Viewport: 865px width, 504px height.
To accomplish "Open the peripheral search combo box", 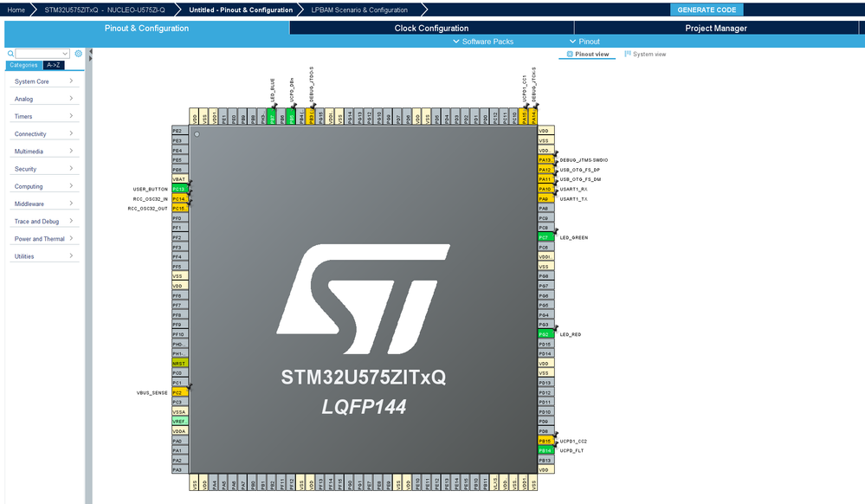I will [42, 54].
